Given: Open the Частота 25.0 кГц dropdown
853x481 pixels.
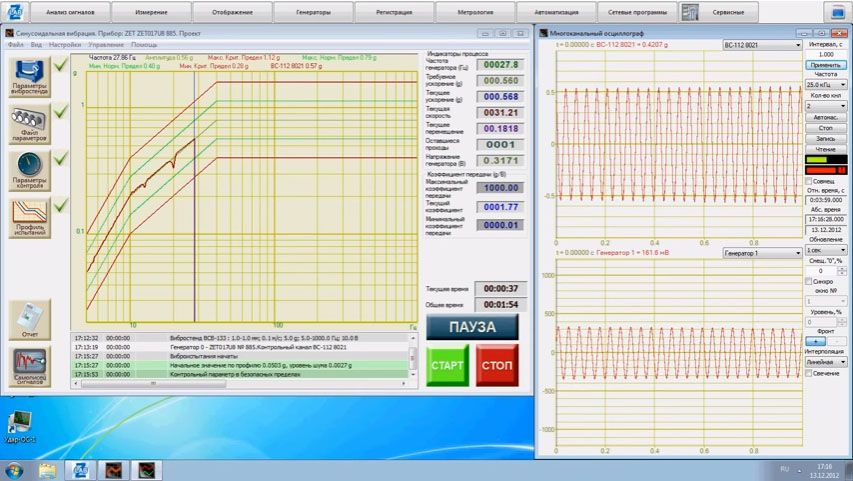Looking at the screenshot, I should point(826,85).
